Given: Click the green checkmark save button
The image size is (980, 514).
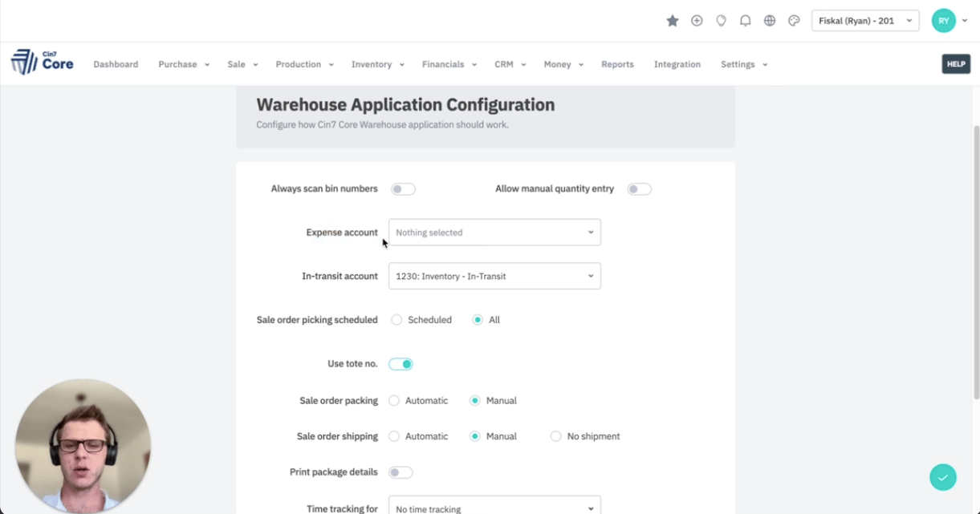Looking at the screenshot, I should pyautogui.click(x=943, y=477).
